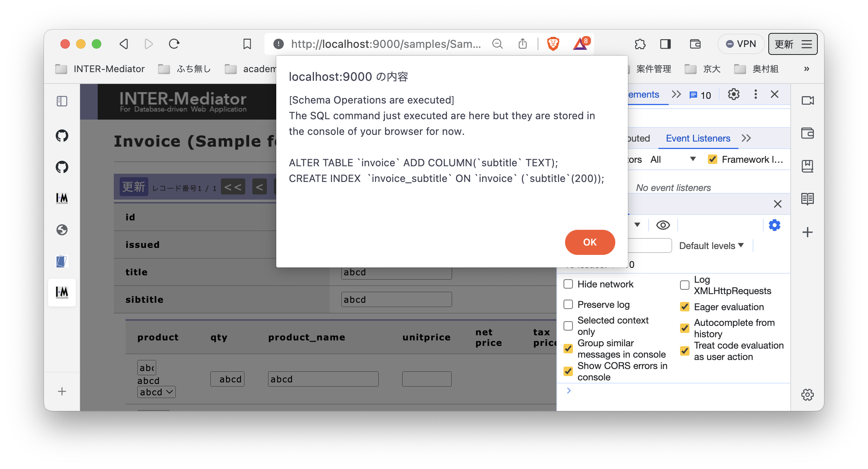
Task: Show more bookmarks chevron
Action: [x=807, y=69]
